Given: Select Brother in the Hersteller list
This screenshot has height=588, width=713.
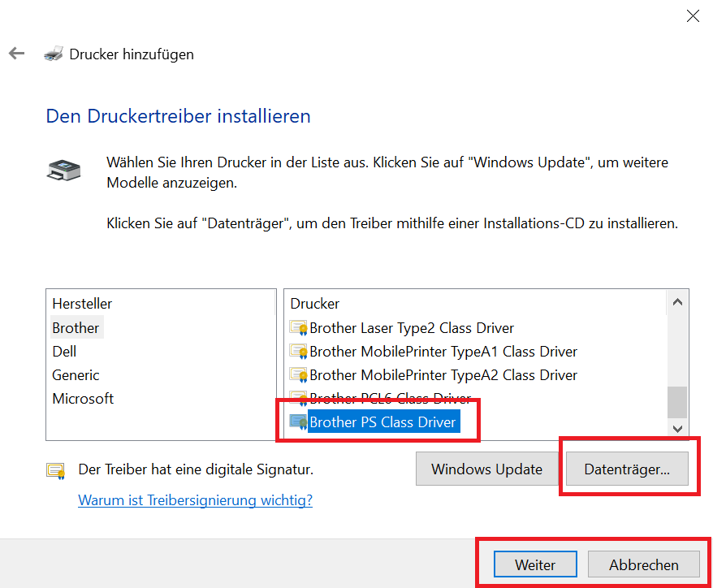Looking at the screenshot, I should click(x=76, y=328).
